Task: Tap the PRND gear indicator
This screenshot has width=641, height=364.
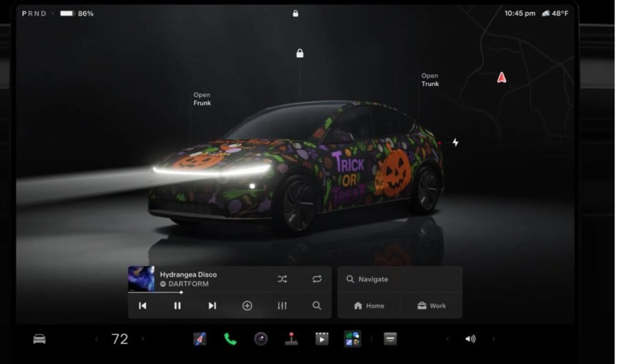Action: click(x=35, y=13)
